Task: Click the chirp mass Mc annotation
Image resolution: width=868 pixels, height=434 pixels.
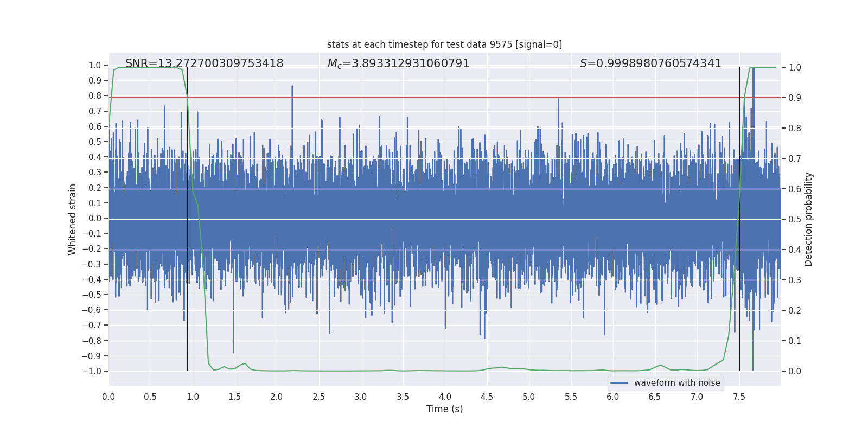Action: [x=398, y=63]
